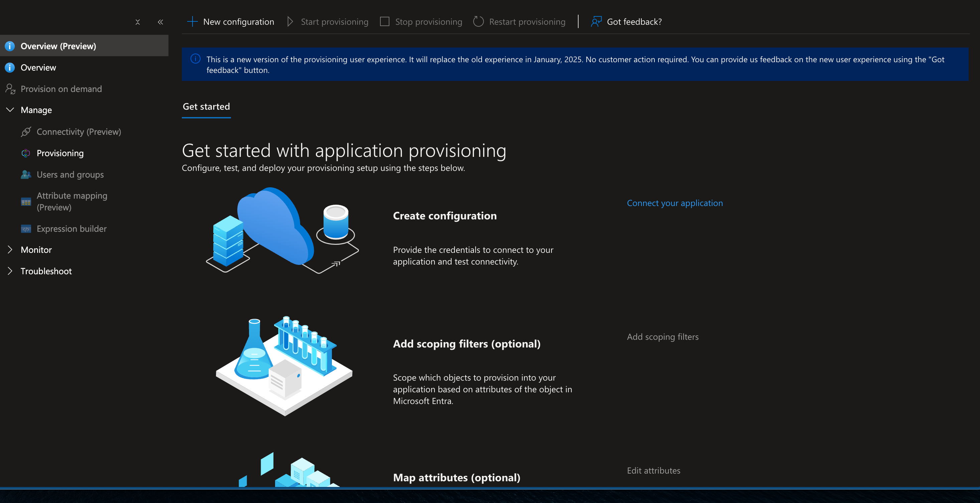Image resolution: width=980 pixels, height=503 pixels.
Task: Collapse the Manage section
Action: pyautogui.click(x=10, y=110)
